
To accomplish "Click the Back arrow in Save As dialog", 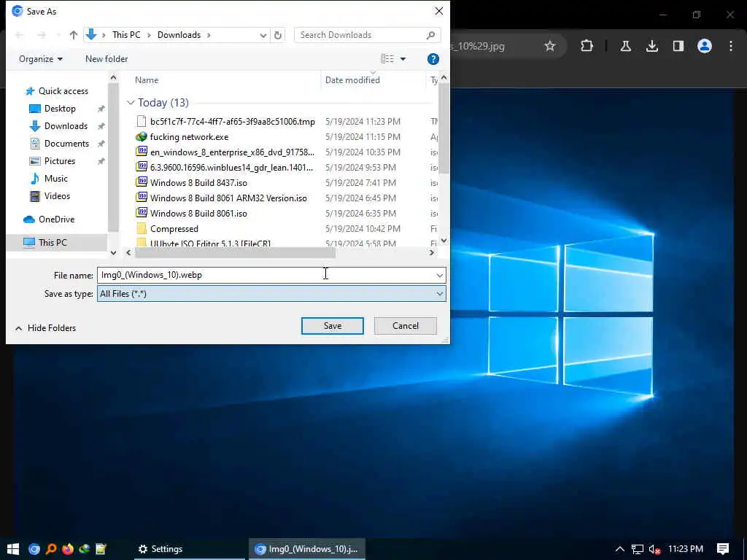I will pos(20,35).
